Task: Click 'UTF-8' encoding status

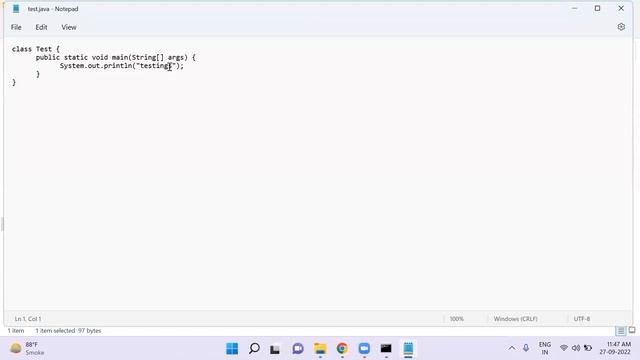Action: pyautogui.click(x=582, y=319)
